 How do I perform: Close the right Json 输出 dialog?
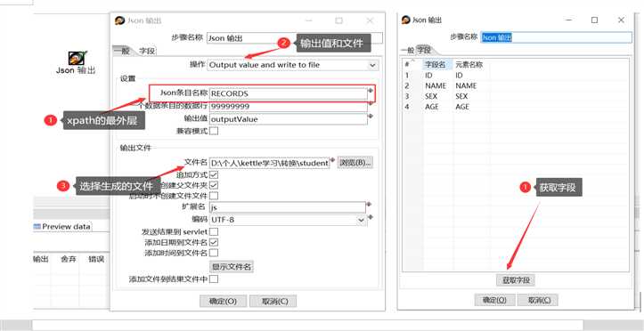pos(621,20)
